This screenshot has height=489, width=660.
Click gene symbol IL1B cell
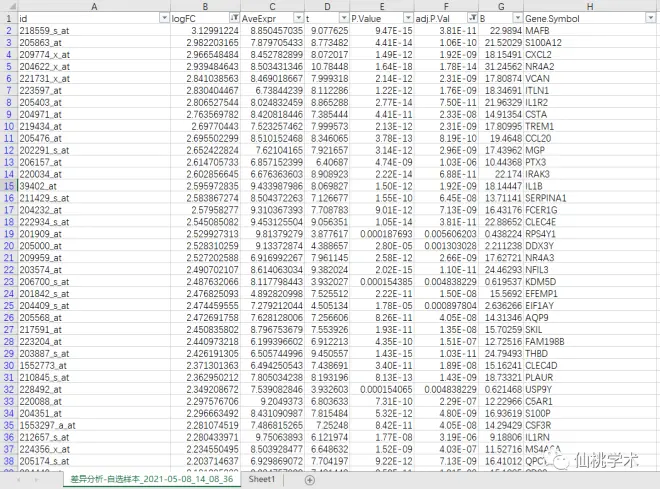(590, 186)
